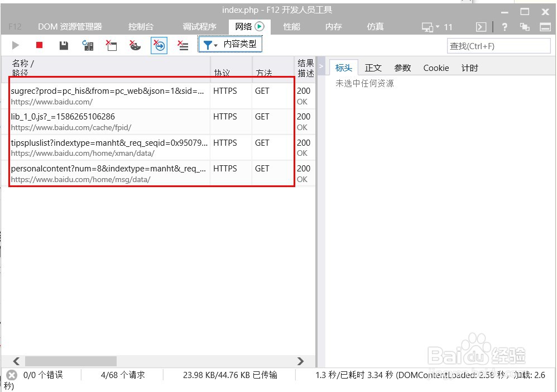Collapse the details pane arrow
This screenshot has width=557, height=392.
point(321,66)
